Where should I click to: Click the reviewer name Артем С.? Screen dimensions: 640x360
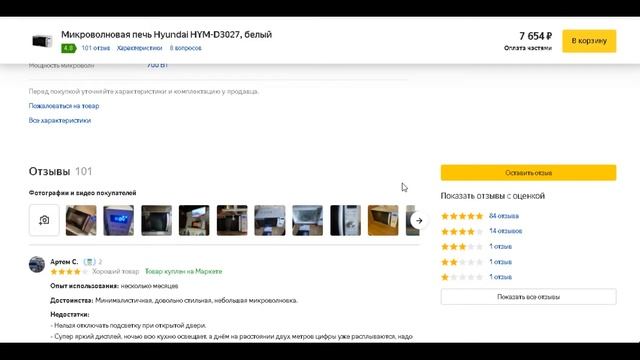click(64, 262)
